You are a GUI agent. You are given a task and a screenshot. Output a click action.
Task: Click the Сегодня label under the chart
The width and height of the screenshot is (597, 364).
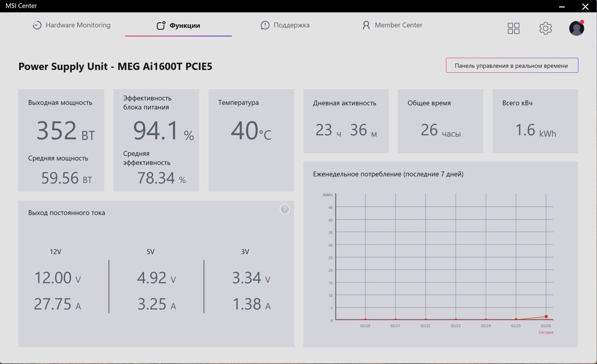(546, 332)
